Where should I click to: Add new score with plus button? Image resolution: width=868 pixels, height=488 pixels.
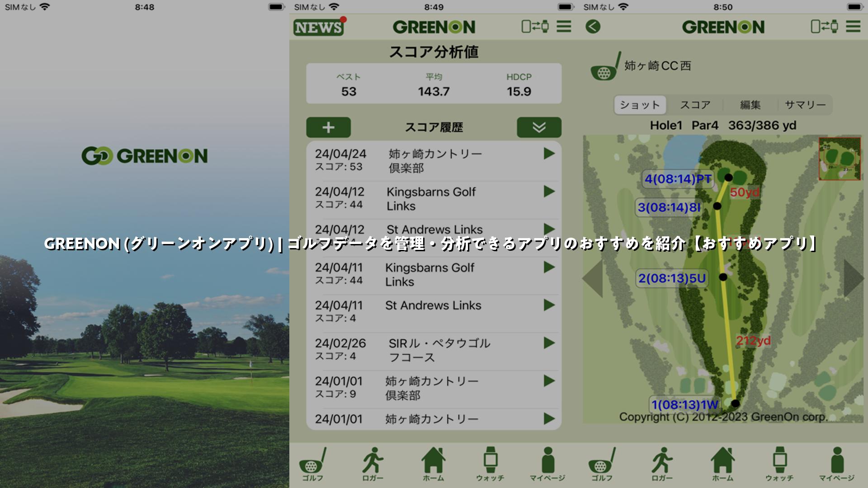(x=329, y=127)
